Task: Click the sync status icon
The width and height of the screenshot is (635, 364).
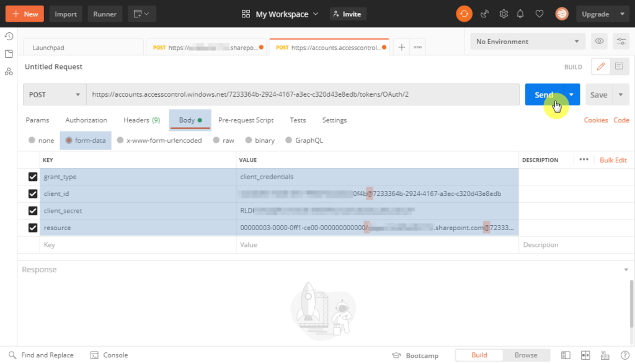Action: point(464,14)
